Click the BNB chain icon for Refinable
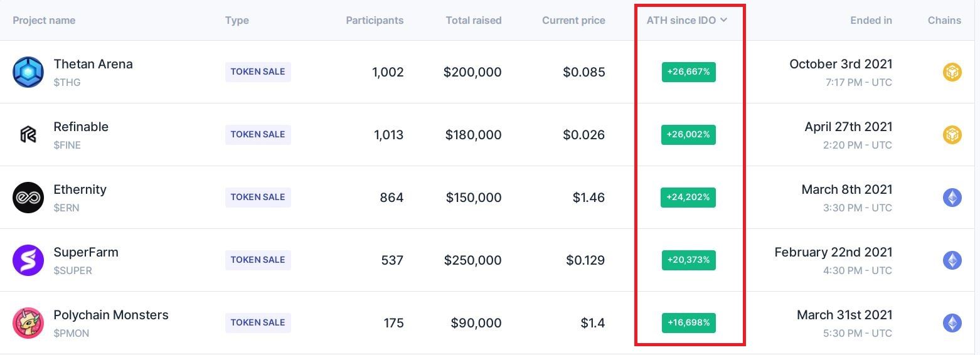Image resolution: width=980 pixels, height=355 pixels. click(952, 135)
